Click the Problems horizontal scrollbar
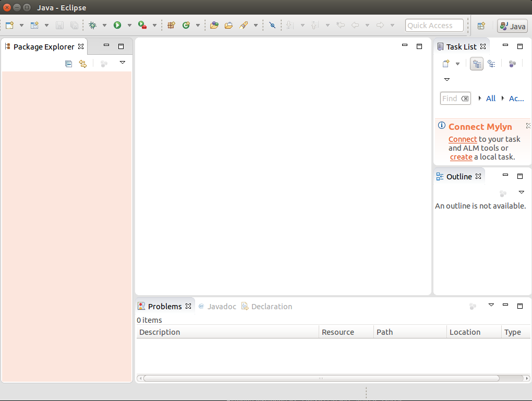532x401 pixels. tap(321, 378)
